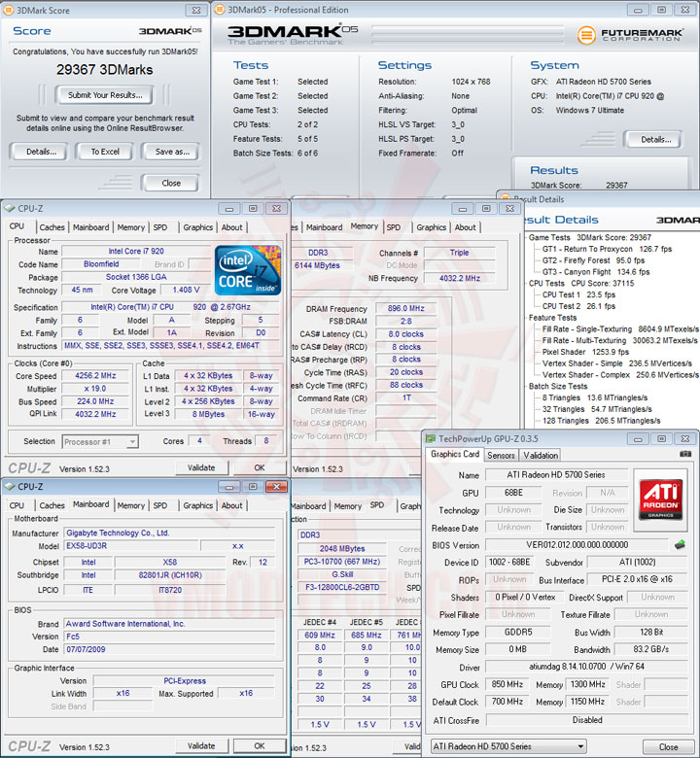Click the Core Speed 4256.2 MHz field
The width and height of the screenshot is (700, 758).
click(x=95, y=376)
